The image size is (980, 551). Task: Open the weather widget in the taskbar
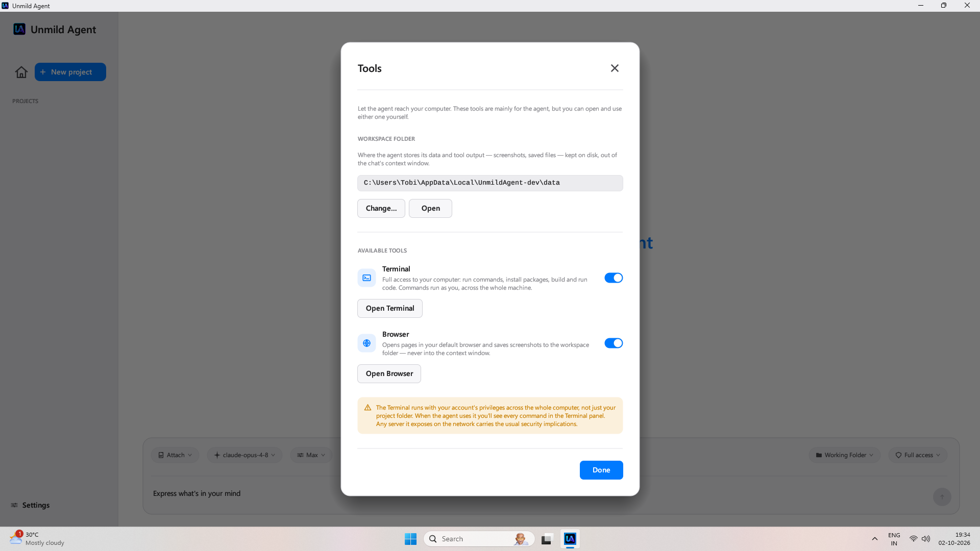(37, 539)
